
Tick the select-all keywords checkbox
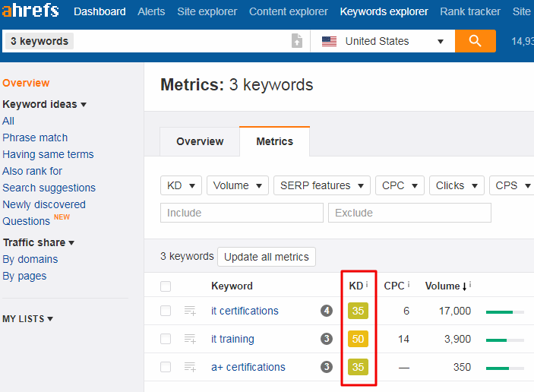pyautogui.click(x=166, y=286)
